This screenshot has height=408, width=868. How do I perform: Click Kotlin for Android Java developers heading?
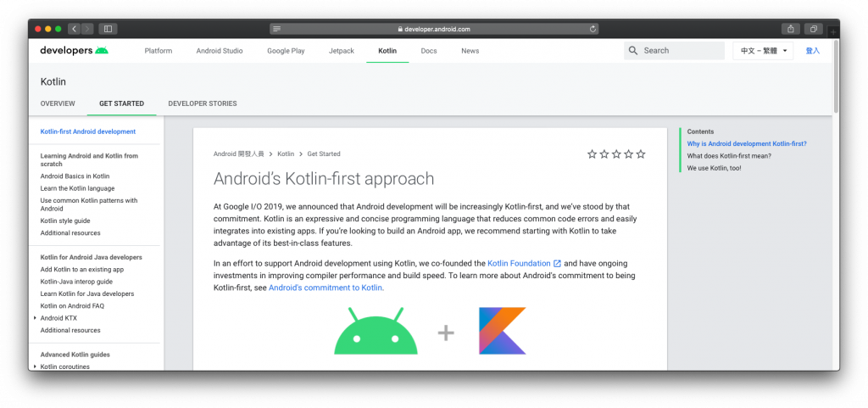click(x=92, y=257)
